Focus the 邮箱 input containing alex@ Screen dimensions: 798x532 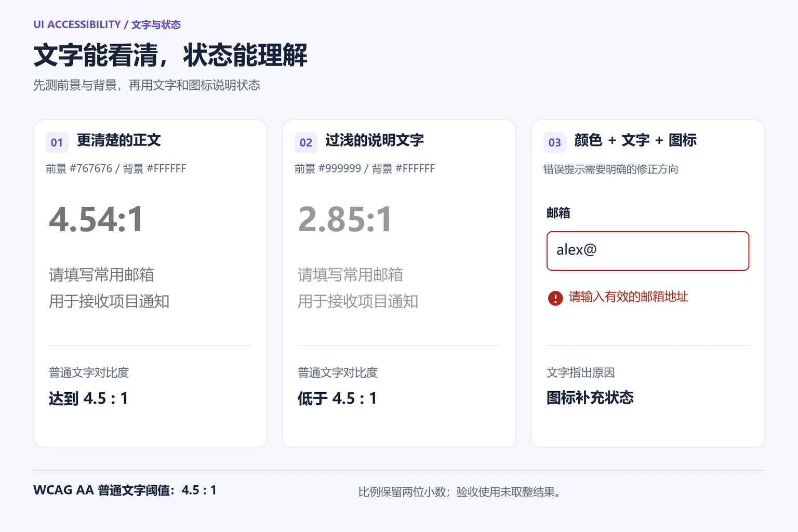648,251
